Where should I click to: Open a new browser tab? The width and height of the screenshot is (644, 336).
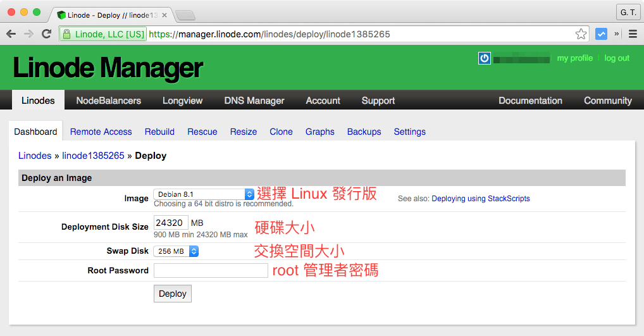coord(185,16)
